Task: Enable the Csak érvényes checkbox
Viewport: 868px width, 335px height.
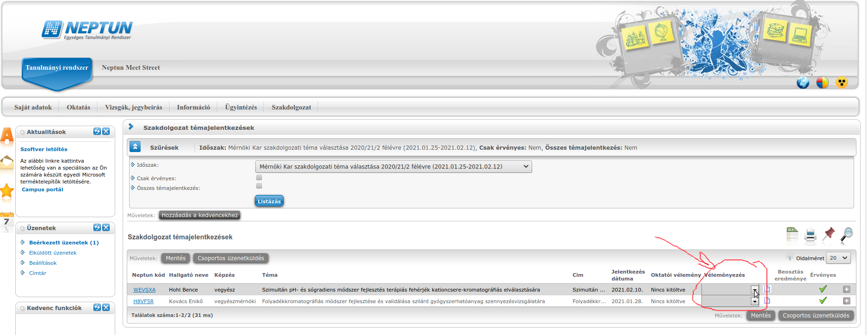Action: point(259,177)
